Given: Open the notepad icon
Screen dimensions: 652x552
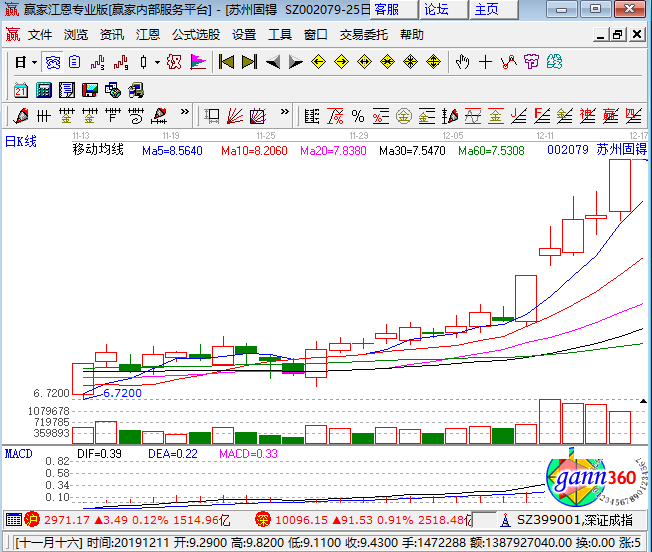Looking at the screenshot, I should click(x=67, y=90).
